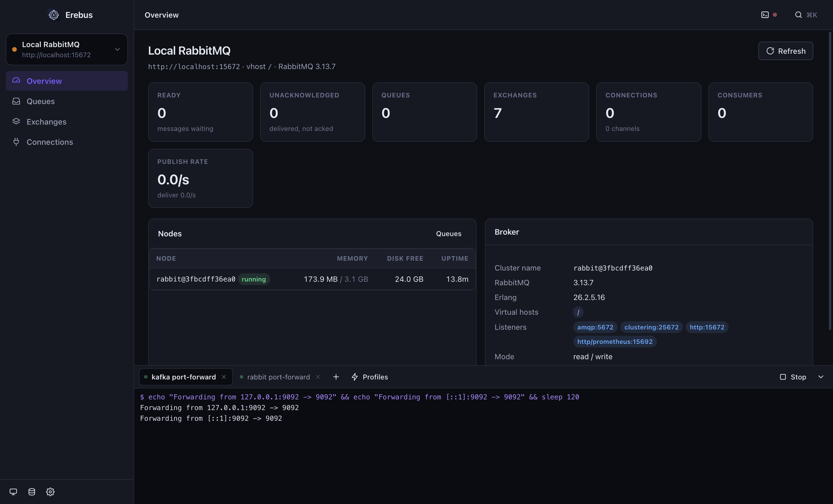
Task: Click the Unacknowledged stat card
Action: click(x=312, y=112)
